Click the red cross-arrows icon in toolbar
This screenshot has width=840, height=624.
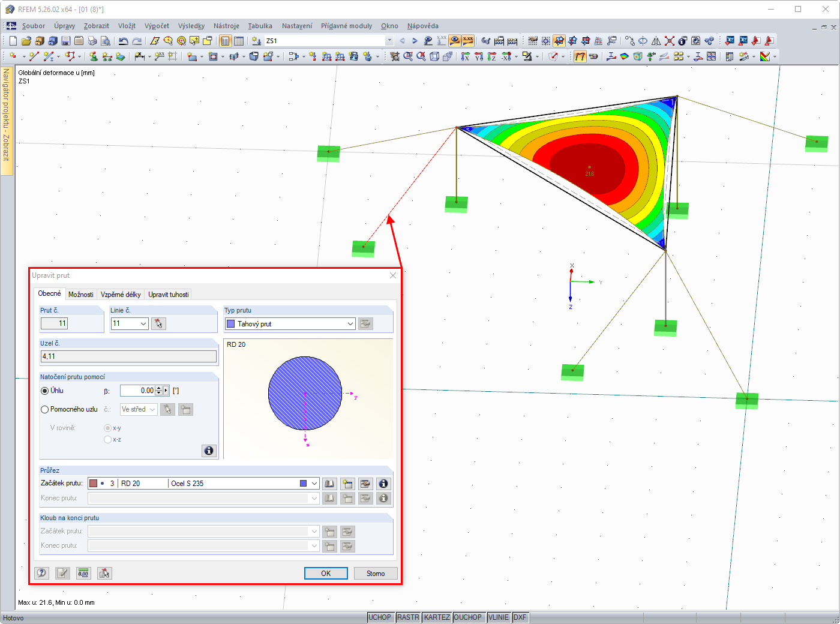click(670, 41)
